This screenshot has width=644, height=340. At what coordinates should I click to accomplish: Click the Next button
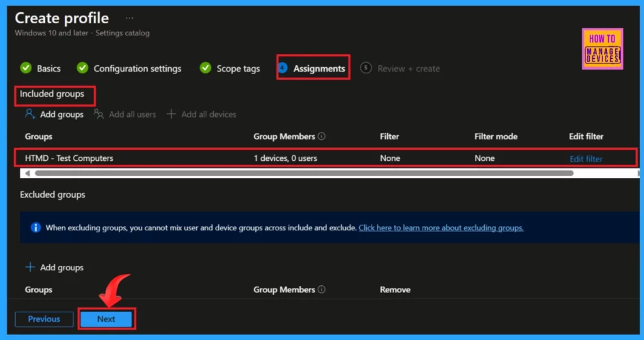point(106,319)
